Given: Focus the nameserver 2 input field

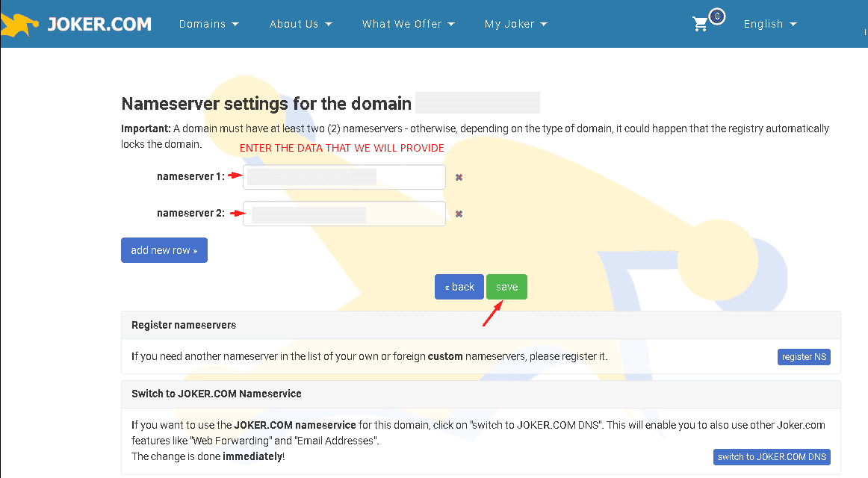Looking at the screenshot, I should tap(344, 214).
